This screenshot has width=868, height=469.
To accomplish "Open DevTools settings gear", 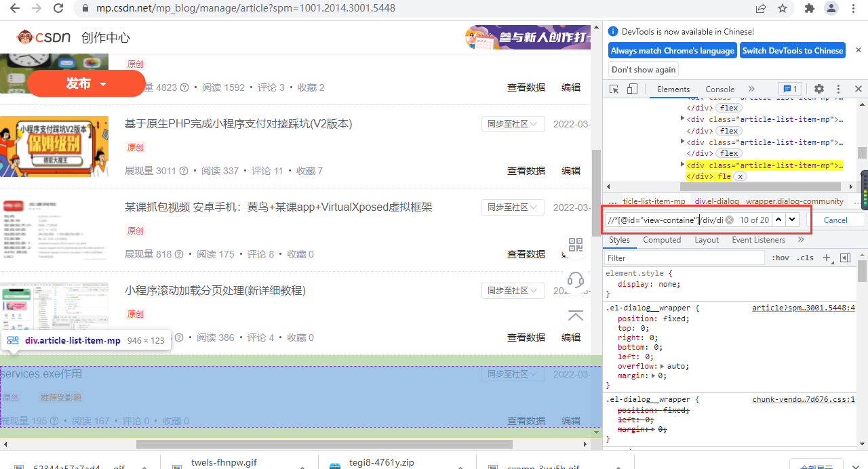I will (819, 89).
